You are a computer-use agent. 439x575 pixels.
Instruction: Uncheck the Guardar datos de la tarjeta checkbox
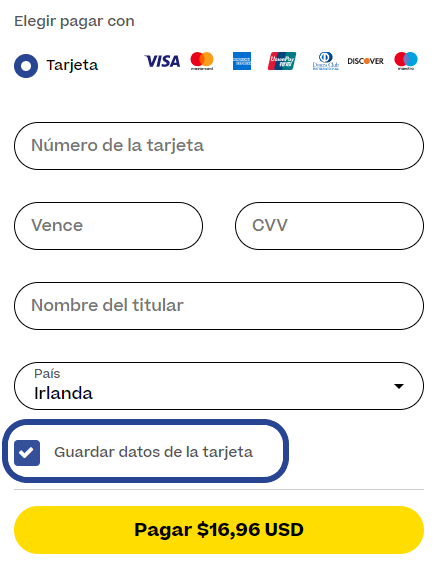pyautogui.click(x=27, y=453)
